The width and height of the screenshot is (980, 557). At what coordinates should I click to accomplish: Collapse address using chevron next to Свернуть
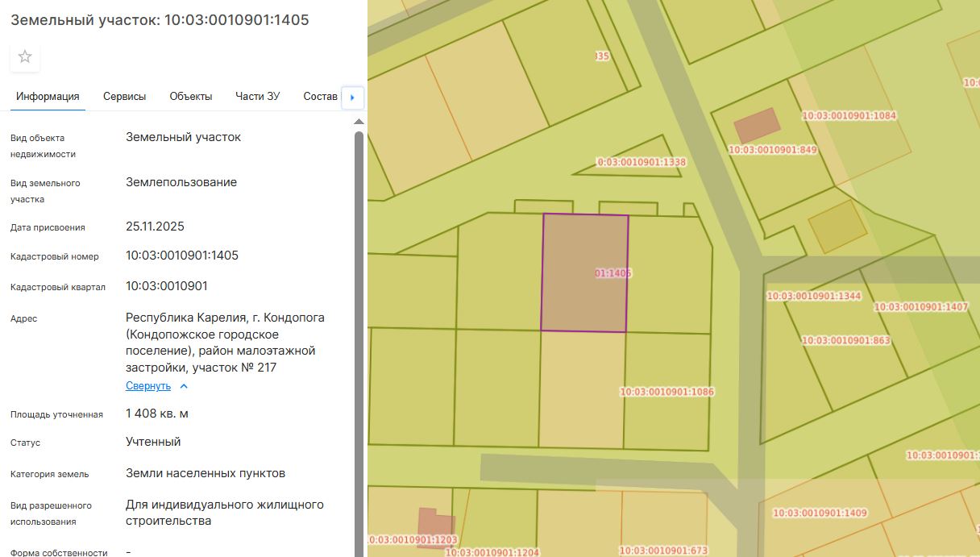pos(184,386)
